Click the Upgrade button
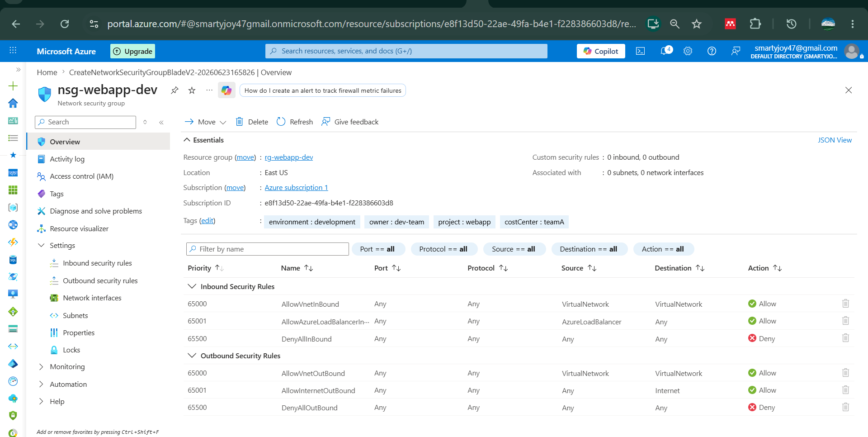The height and width of the screenshot is (437, 868). click(132, 51)
